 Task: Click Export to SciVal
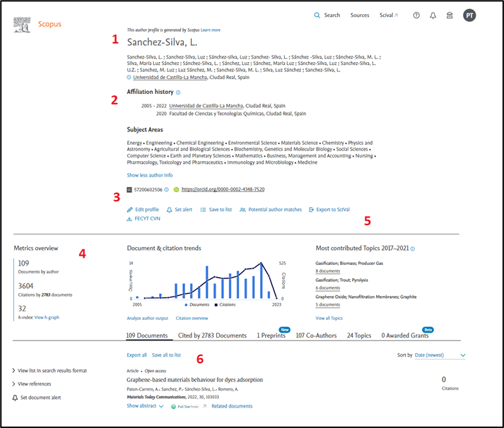pos(329,210)
